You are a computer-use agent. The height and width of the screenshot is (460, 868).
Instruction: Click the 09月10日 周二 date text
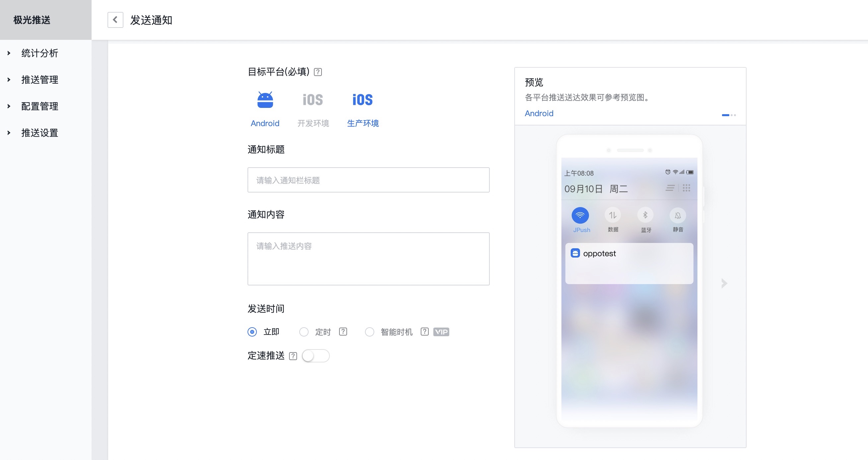click(596, 189)
